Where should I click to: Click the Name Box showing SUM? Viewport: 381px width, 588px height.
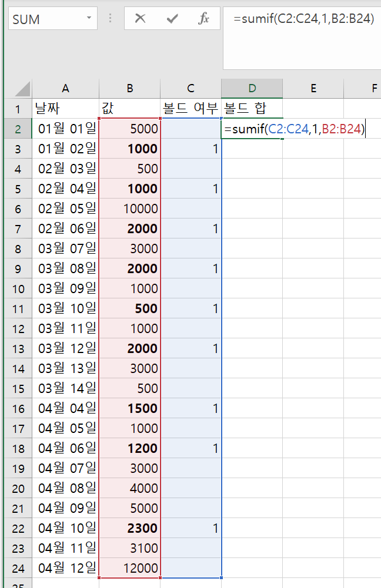pos(52,18)
